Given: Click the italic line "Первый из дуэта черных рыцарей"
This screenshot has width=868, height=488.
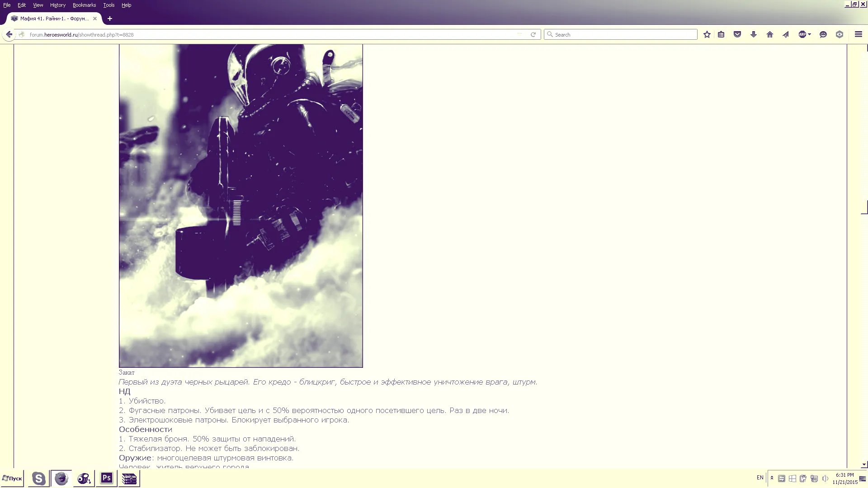Looking at the screenshot, I should 328,382.
